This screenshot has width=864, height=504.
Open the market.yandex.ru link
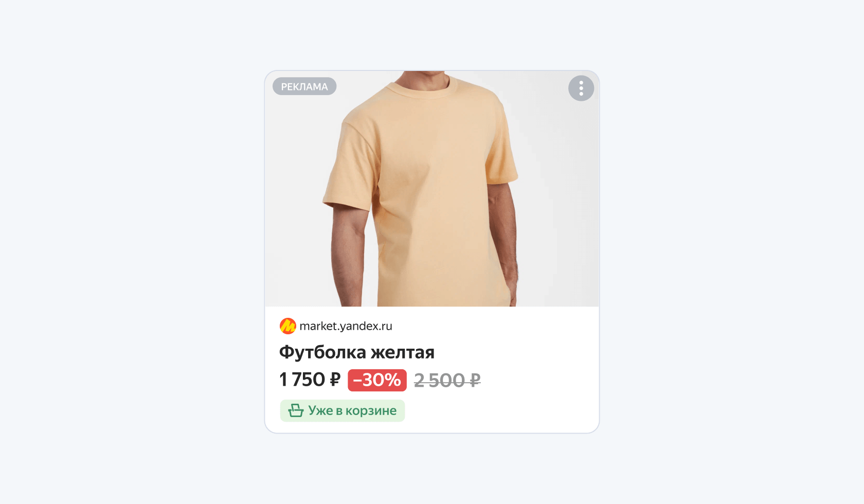346,326
